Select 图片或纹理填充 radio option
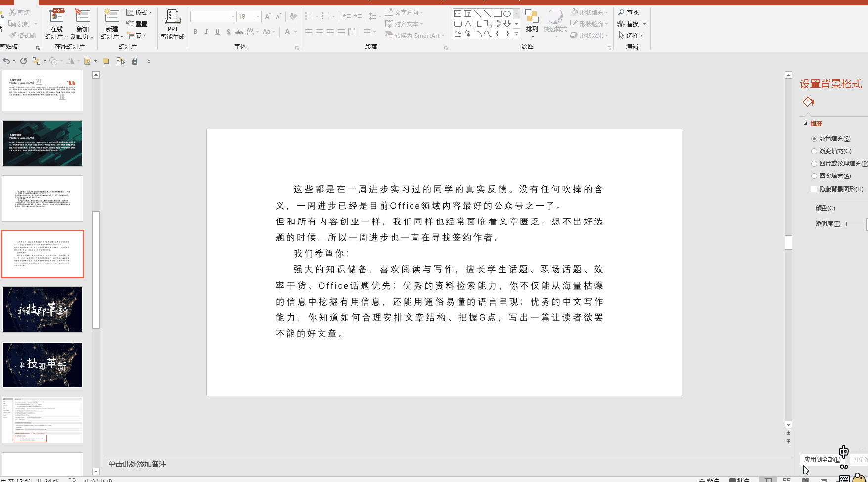The image size is (868, 482). [839, 164]
